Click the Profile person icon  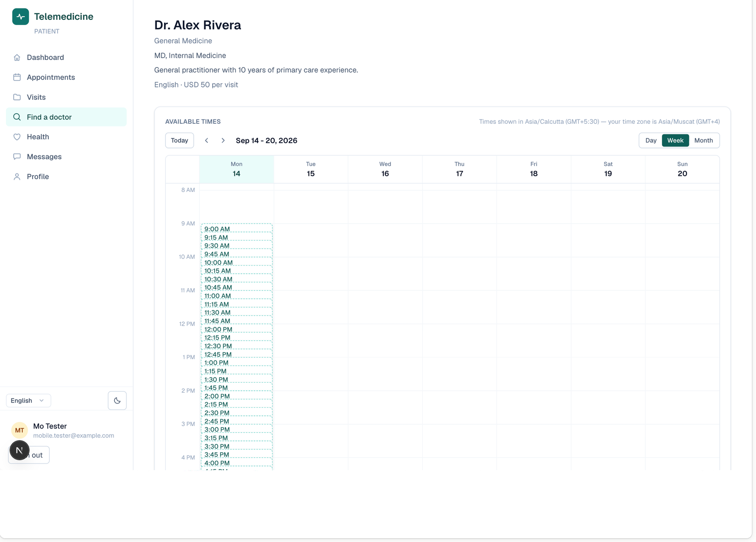tap(17, 176)
